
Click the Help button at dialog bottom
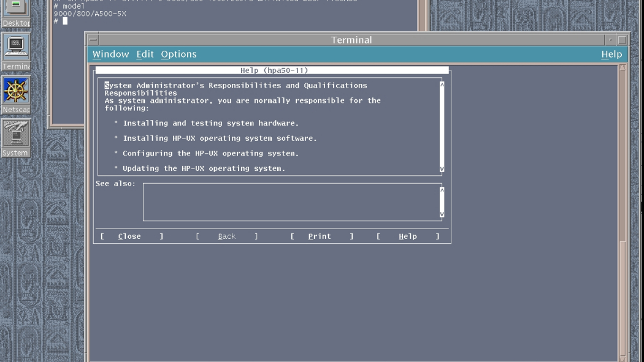408,236
